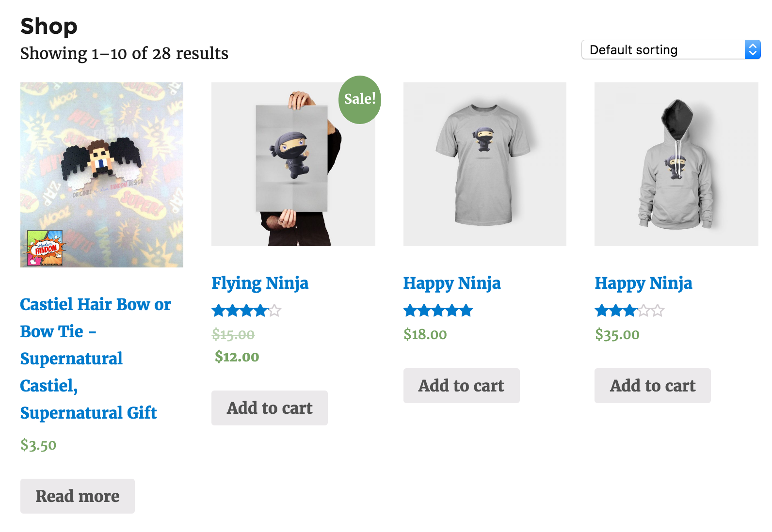Click the three-star Happy Ninja hoodie rating

(x=629, y=311)
